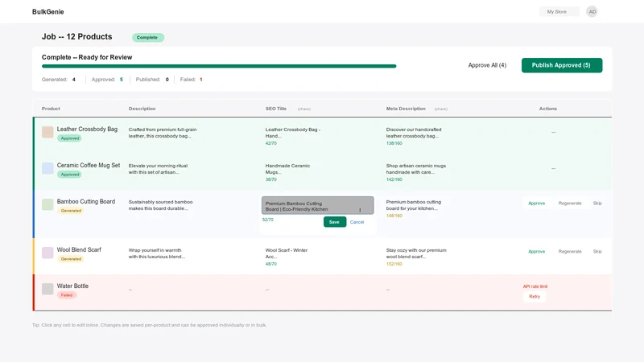This screenshot has height=362, width=644.
Task: Click Approve All (4)
Action: pyautogui.click(x=487, y=65)
